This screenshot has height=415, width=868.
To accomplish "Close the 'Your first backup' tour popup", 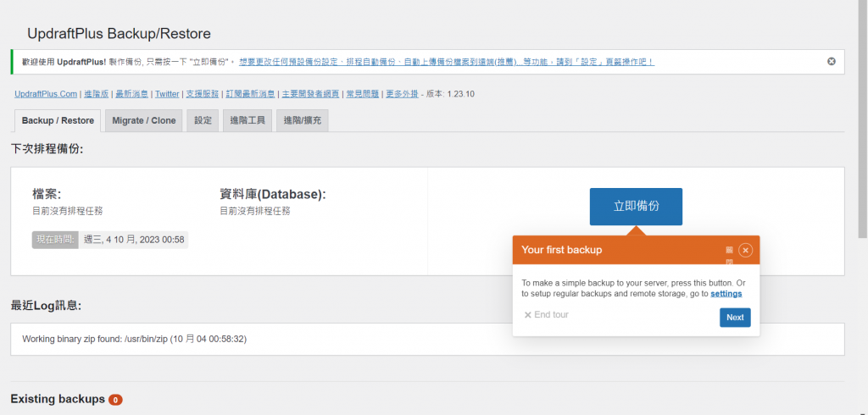I will [x=745, y=250].
